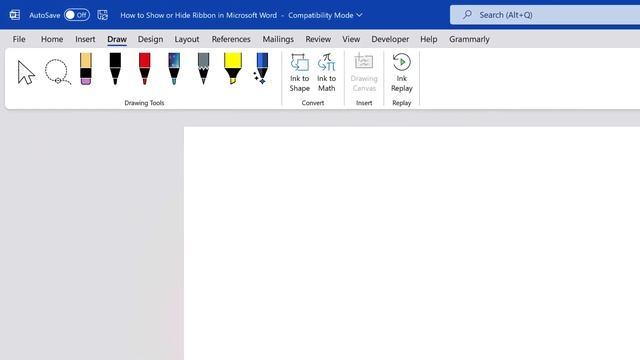Select the red pen
Screen dimensions: 640x360
coord(144,69)
